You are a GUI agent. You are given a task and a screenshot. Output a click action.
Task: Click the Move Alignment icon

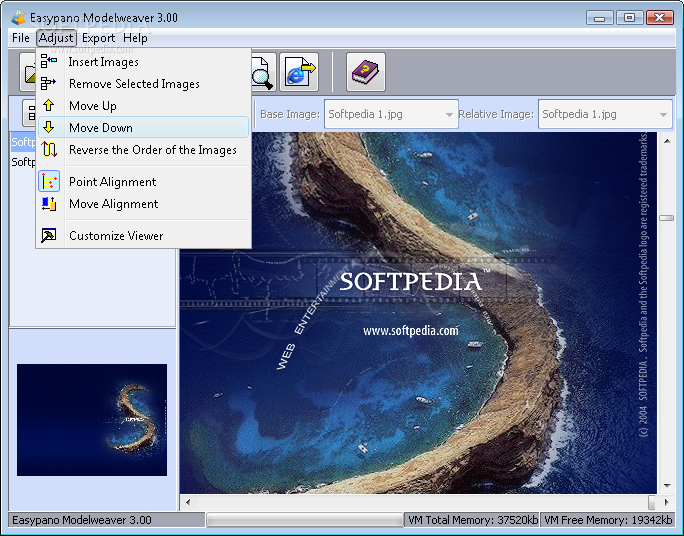tap(49, 204)
